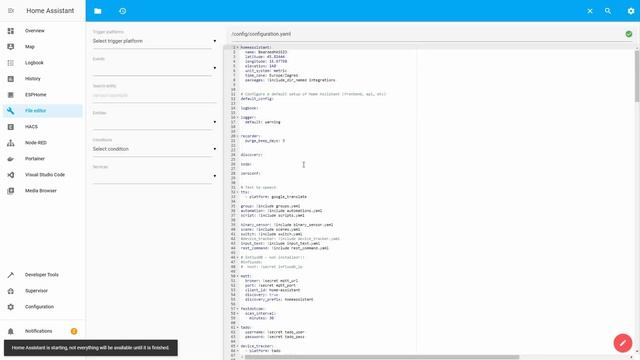Screen dimensions: 640x360
Task: Click the "username: !secret tado_user" line
Action: click(x=275, y=332)
